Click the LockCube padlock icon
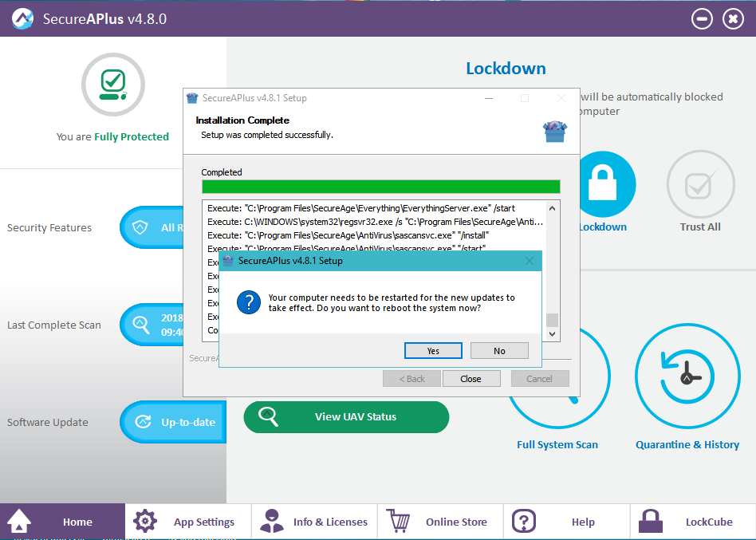The height and width of the screenshot is (540, 756). click(x=651, y=521)
